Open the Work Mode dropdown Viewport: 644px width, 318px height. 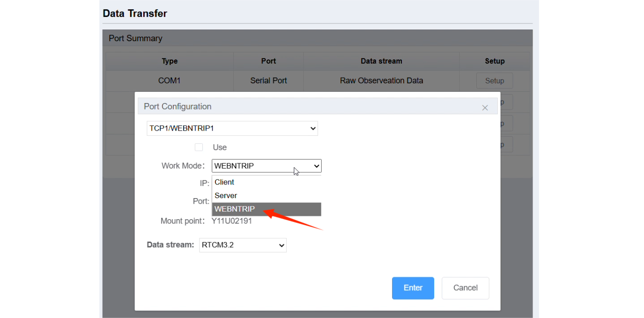266,166
